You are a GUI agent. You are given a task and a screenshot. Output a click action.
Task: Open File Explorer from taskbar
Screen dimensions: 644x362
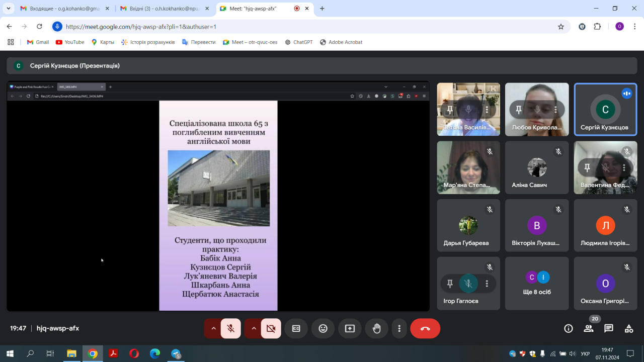(71, 353)
